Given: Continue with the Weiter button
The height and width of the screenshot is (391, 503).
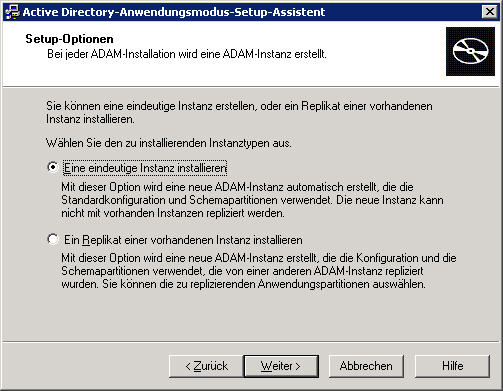Looking at the screenshot, I should tap(281, 366).
